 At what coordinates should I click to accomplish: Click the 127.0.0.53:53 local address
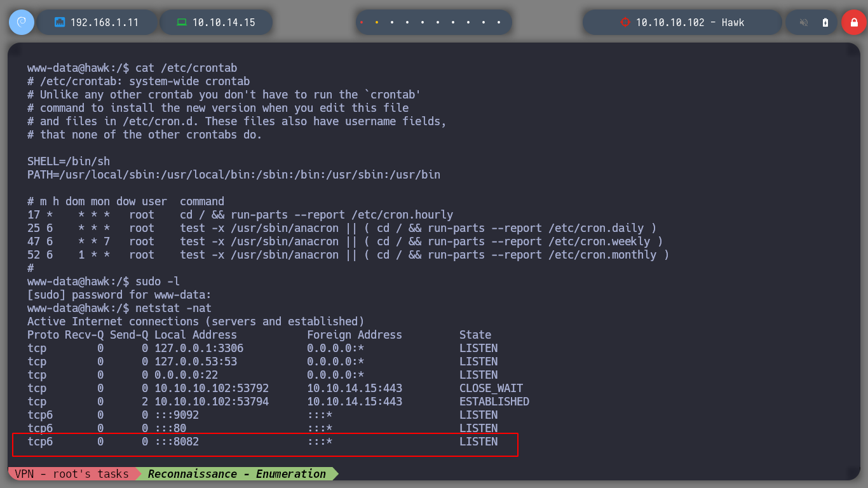tap(196, 362)
